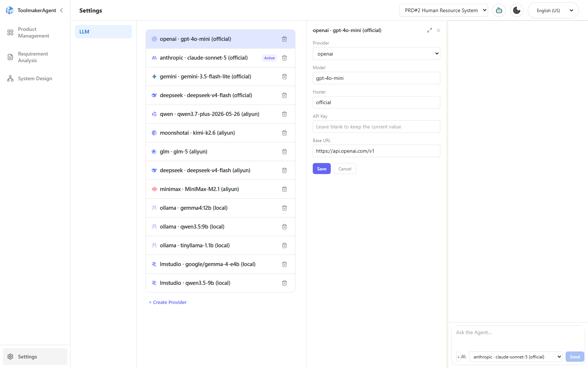Click the Ask the Agent text area
This screenshot has height=368, width=588.
(x=518, y=338)
